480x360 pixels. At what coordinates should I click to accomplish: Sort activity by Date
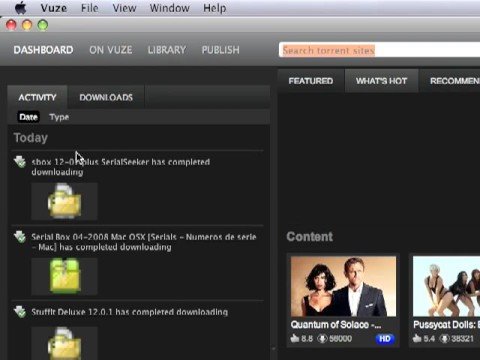pos(28,117)
